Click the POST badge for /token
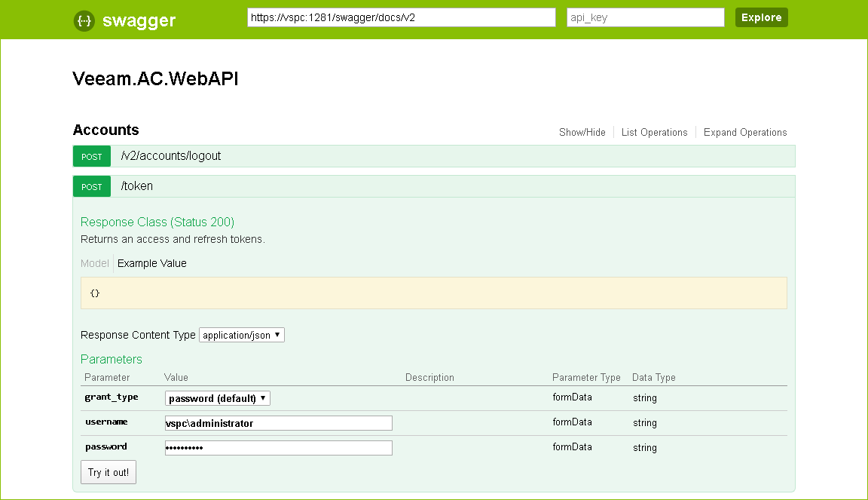Image resolution: width=868 pixels, height=500 pixels. 92,186
